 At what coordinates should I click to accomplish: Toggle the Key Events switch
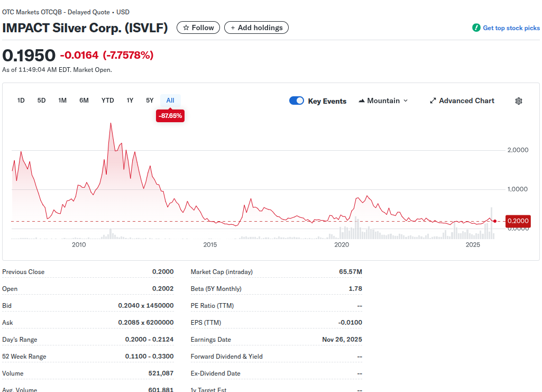tap(297, 101)
